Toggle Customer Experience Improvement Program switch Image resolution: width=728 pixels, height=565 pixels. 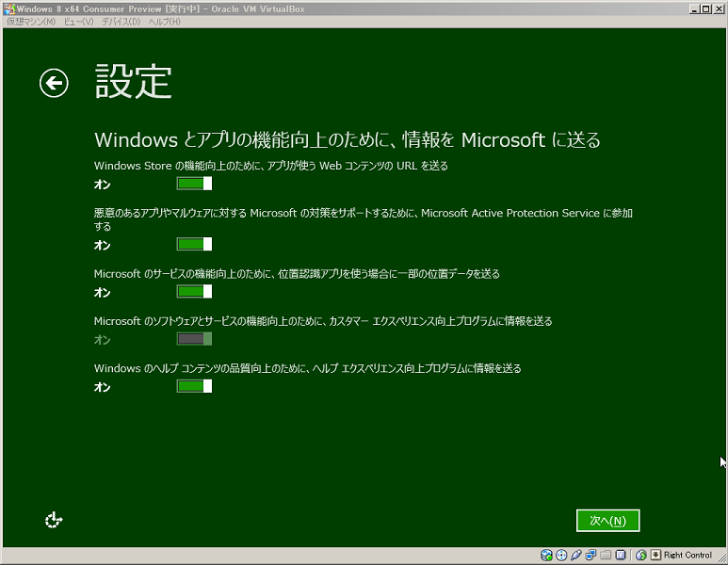click(194, 339)
